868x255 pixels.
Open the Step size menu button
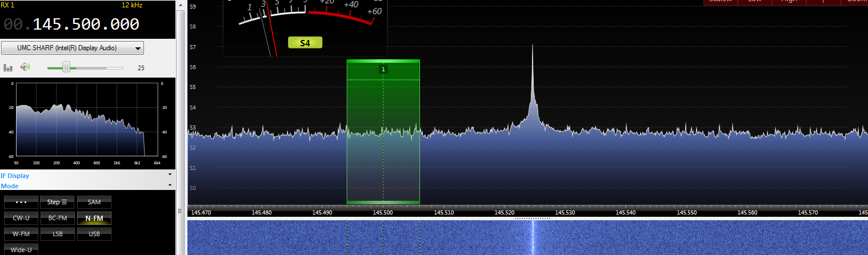(57, 202)
